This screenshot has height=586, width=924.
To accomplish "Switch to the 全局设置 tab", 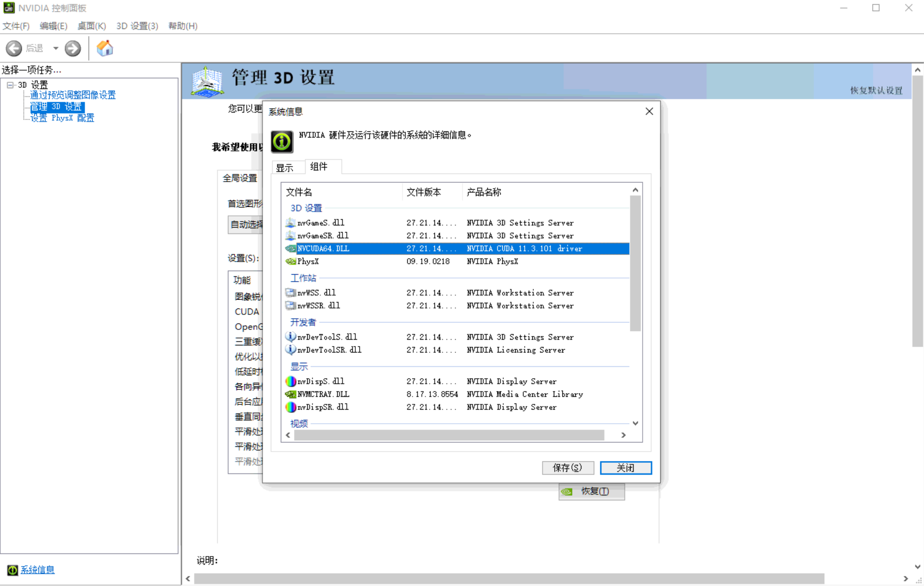I will click(240, 178).
